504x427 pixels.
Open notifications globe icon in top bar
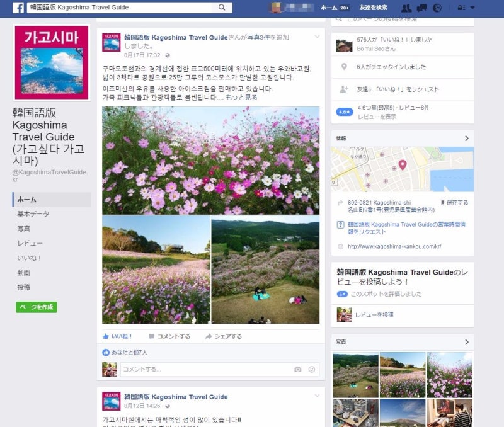point(437,8)
